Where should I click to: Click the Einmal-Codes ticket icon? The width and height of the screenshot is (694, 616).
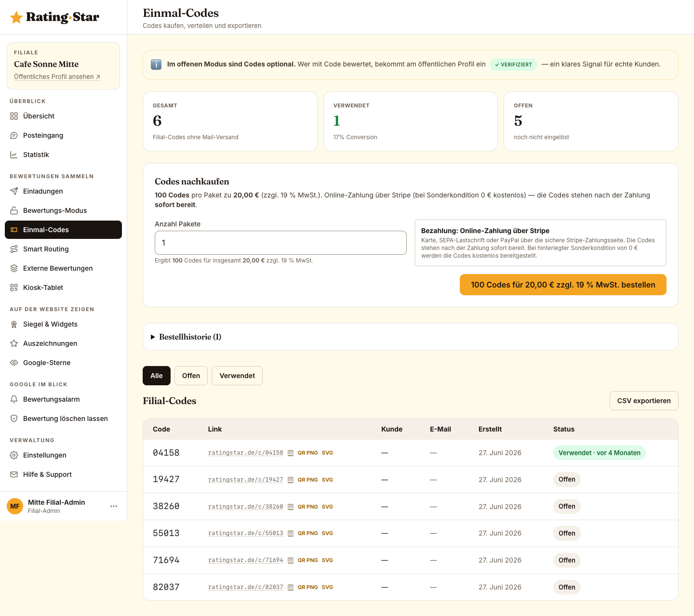(x=14, y=230)
